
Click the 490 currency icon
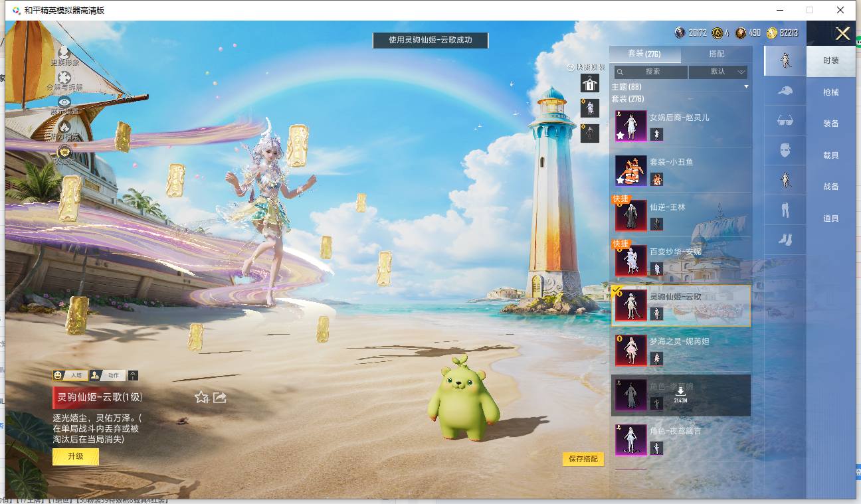point(741,33)
